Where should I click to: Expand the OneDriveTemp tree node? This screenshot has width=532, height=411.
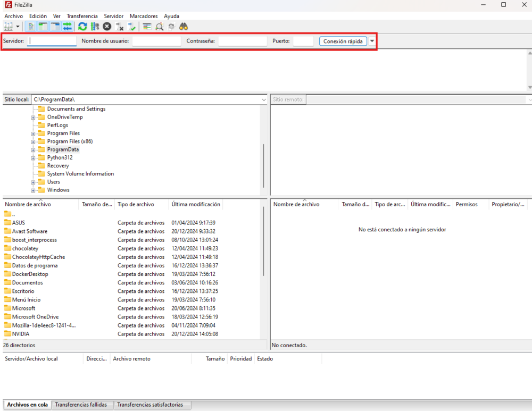33,118
